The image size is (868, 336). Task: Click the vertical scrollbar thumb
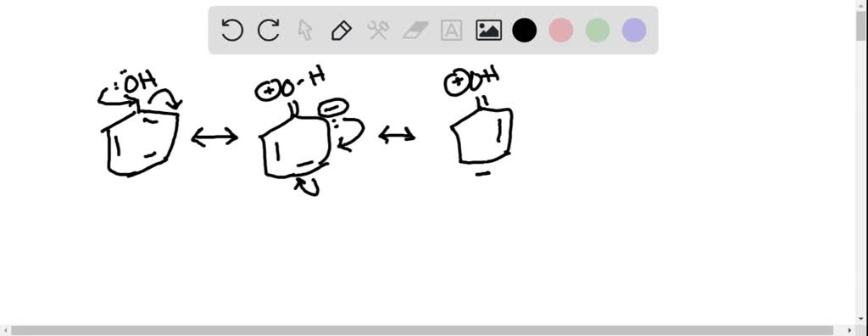pos(861,25)
